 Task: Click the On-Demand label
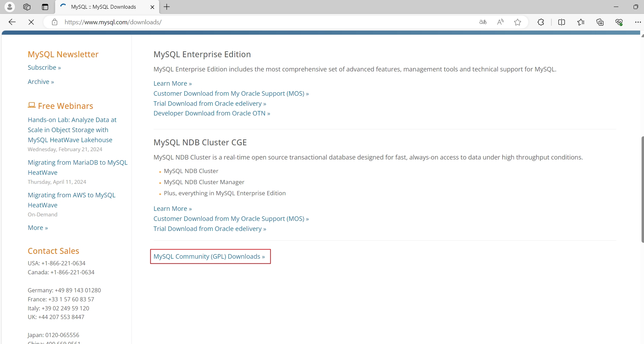(x=43, y=214)
